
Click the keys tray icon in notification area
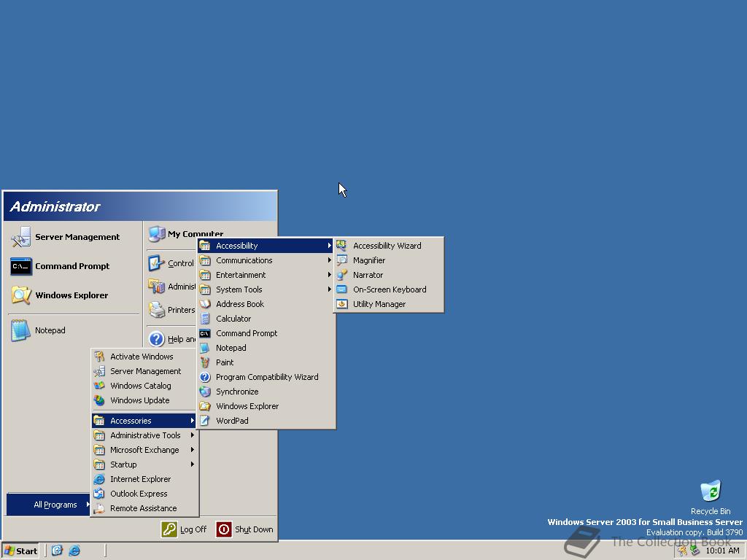click(682, 551)
